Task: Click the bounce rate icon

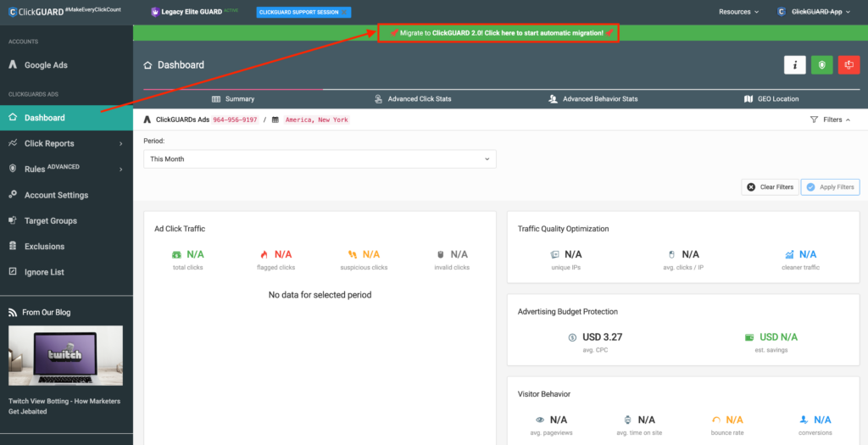Action: click(x=716, y=420)
